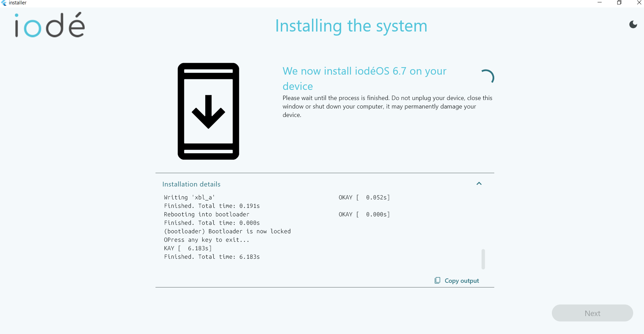
Task: Click the installation log scrollbar thumb
Action: pos(483,259)
